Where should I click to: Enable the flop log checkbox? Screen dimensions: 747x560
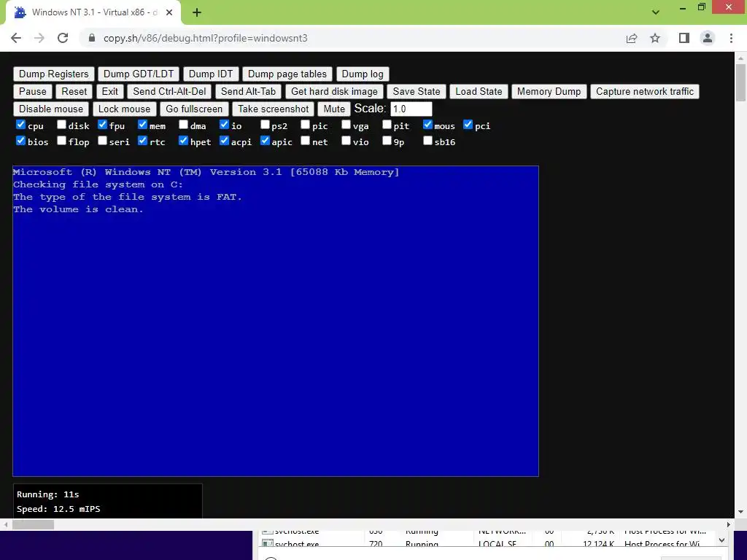[x=61, y=141]
